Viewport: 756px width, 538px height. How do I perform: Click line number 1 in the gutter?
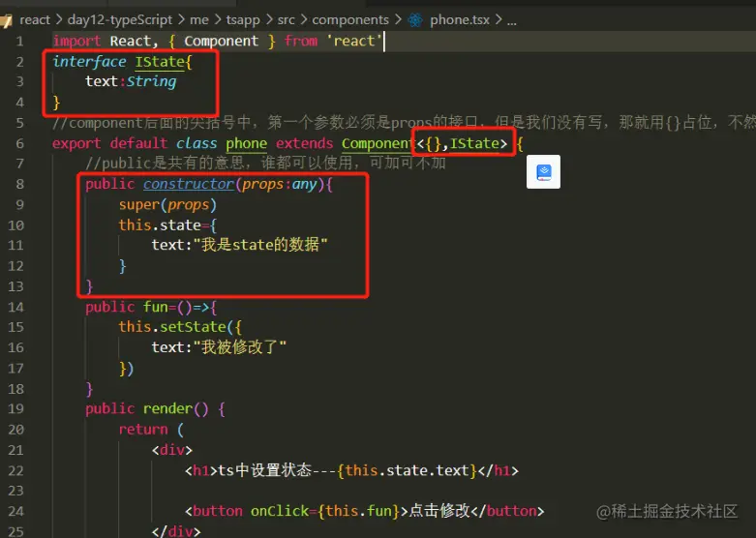pos(19,41)
